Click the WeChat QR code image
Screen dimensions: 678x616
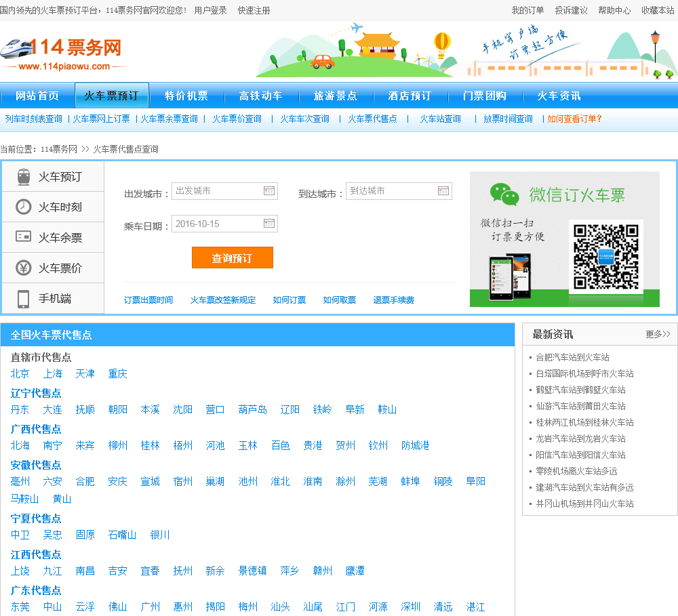tap(605, 257)
